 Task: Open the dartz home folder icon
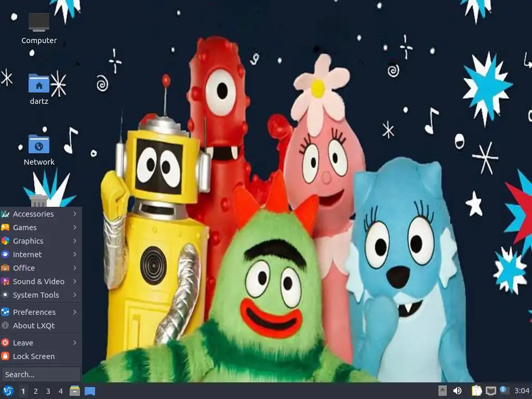tap(39, 83)
